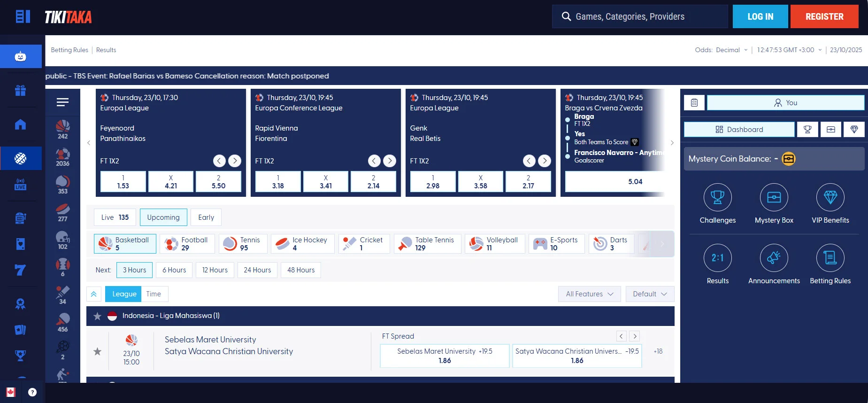The width and height of the screenshot is (868, 403).
Task: Favorite the Indonesia Liga Mahasiswa league star
Action: pyautogui.click(x=97, y=316)
